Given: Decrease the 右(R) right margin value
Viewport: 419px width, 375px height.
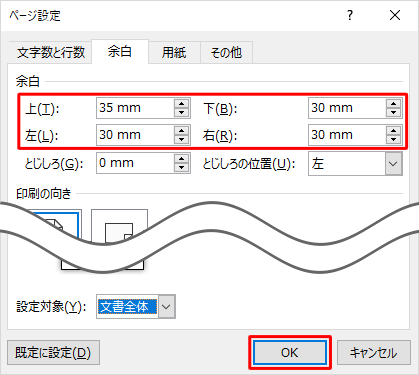Looking at the screenshot, I should 394,140.
